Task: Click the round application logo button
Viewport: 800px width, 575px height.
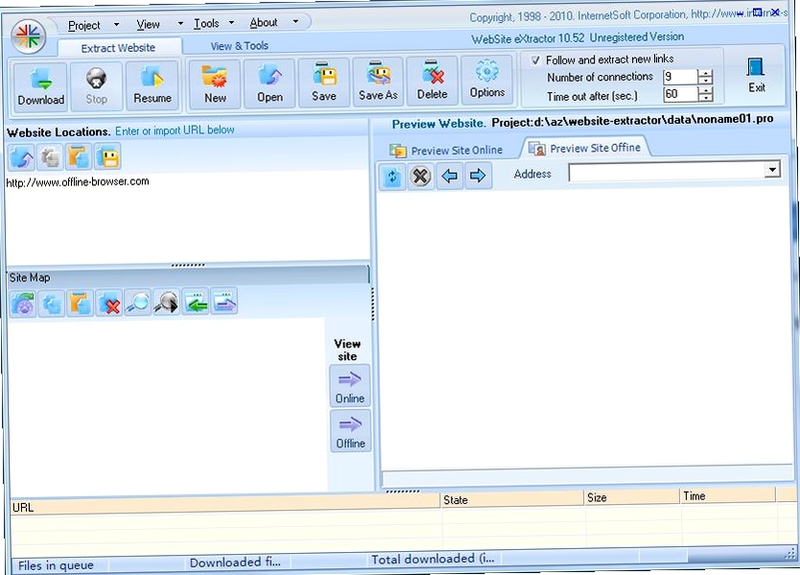Action: coord(28,37)
